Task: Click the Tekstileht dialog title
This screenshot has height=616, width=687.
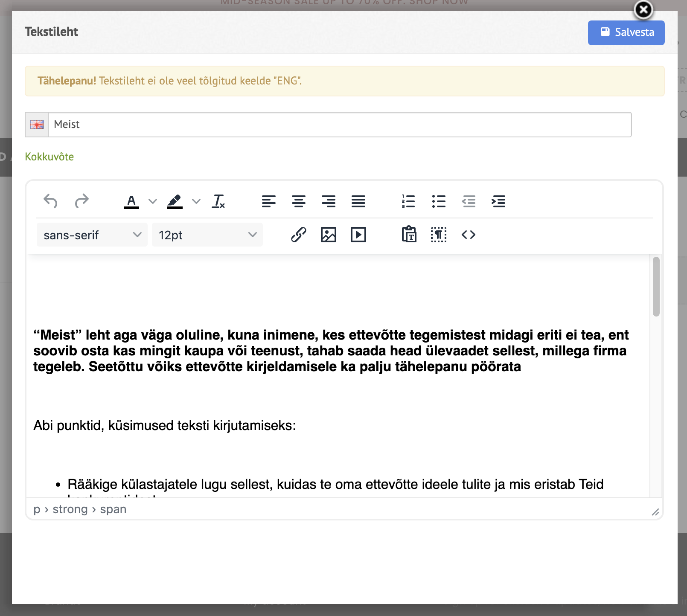Action: click(x=51, y=32)
